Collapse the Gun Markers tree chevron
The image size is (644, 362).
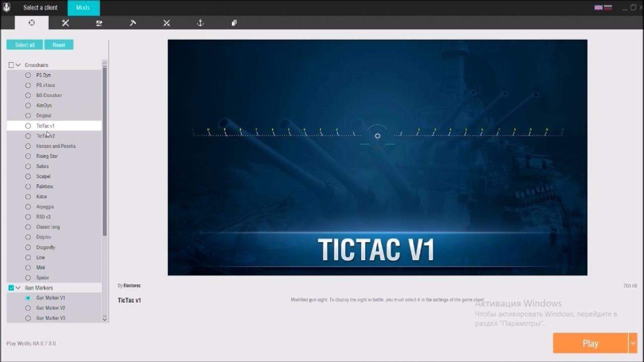click(x=18, y=288)
